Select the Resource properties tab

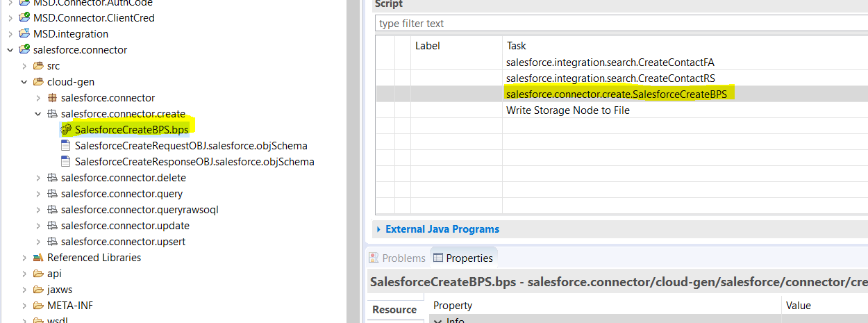(394, 310)
